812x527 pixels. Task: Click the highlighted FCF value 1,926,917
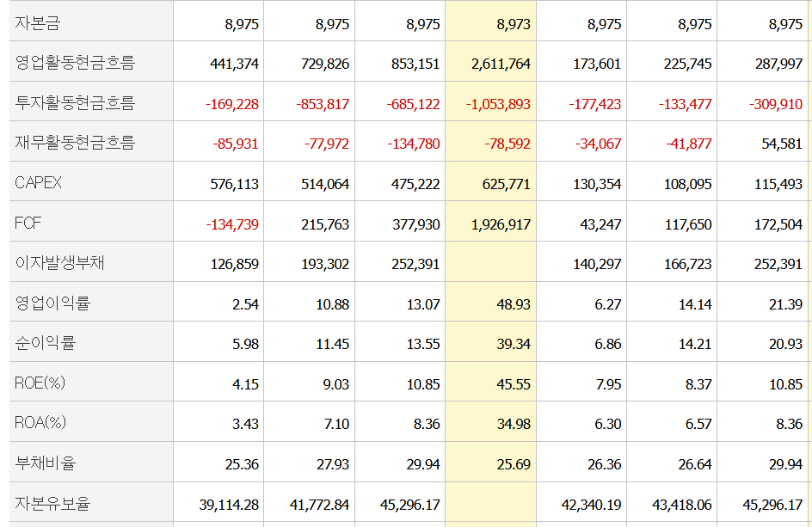click(501, 224)
